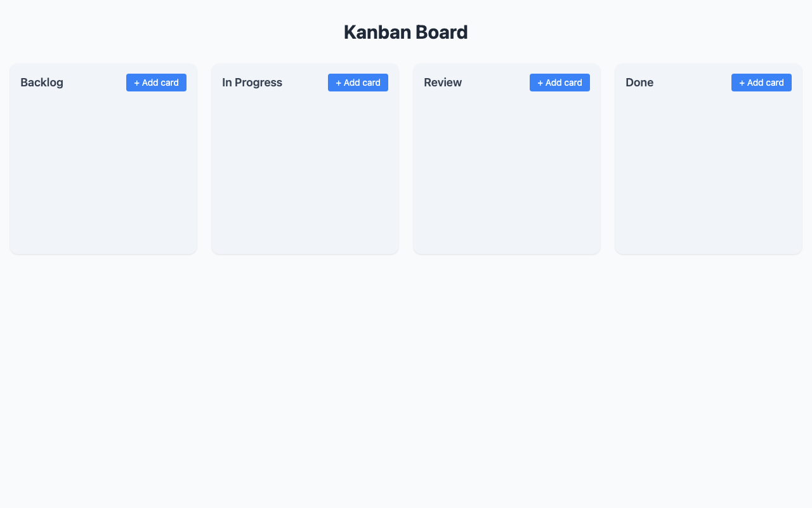
Task: Click inside the empty In Progress column body
Action: (305, 171)
